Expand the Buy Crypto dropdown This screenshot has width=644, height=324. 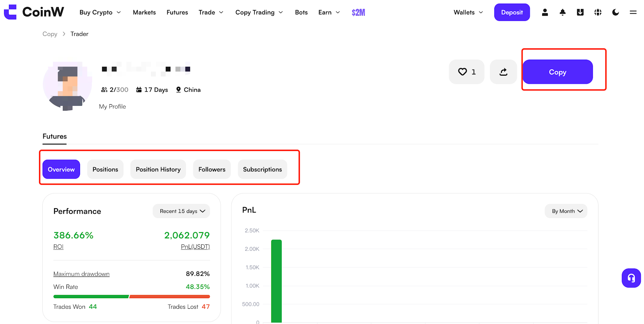pos(100,12)
